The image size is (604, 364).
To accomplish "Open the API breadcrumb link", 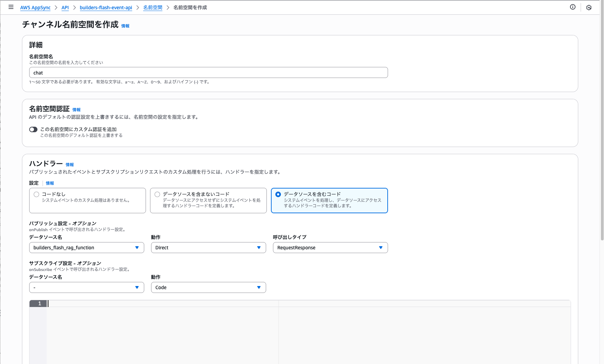I will point(65,7).
